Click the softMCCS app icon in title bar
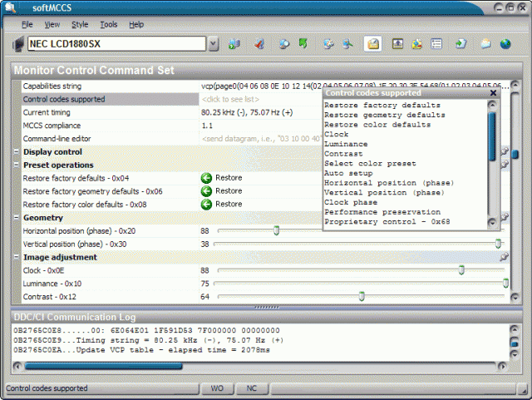532x400 pixels. (x=11, y=7)
